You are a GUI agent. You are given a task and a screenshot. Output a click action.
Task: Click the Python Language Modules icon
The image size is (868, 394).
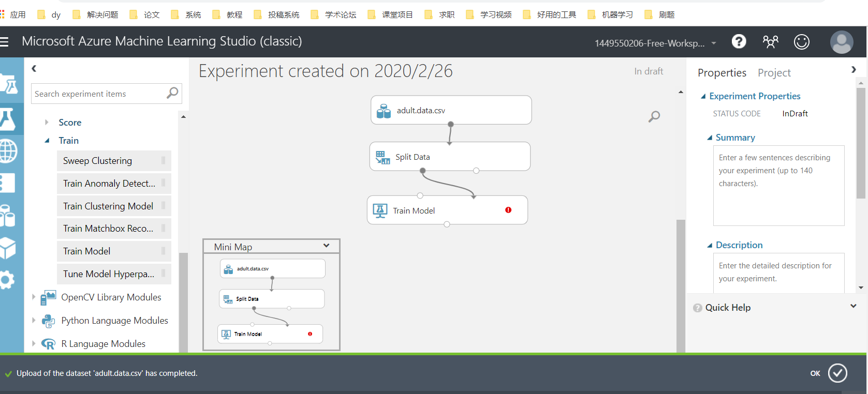click(x=48, y=321)
